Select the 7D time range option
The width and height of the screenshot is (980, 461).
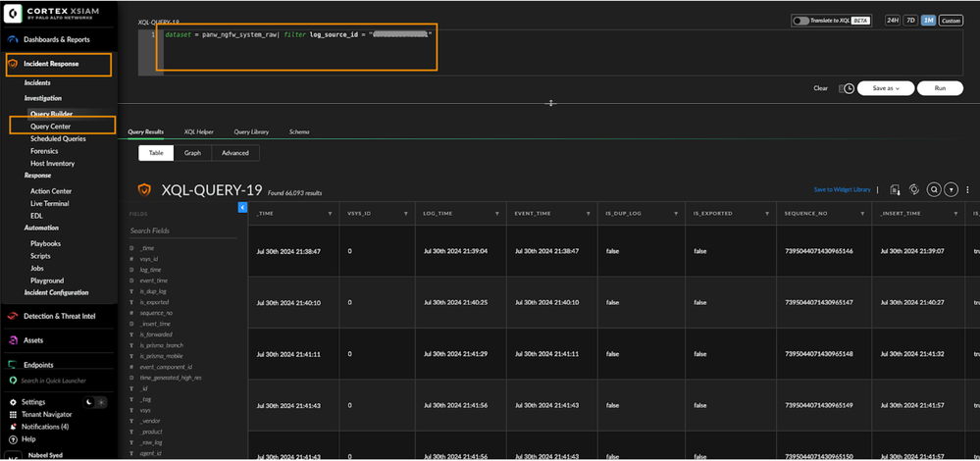tap(910, 20)
